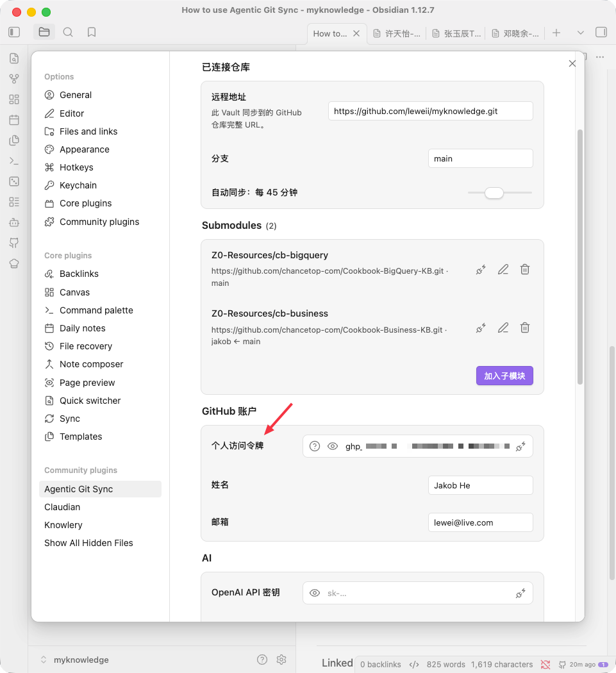This screenshot has width=616, height=673.
Task: Open the file explorer folder icon
Action: pos(44,32)
